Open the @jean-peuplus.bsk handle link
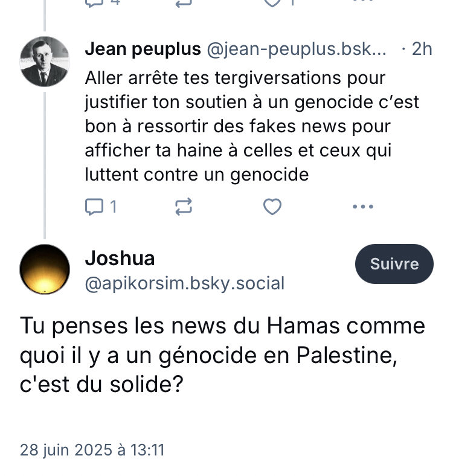This screenshot has width=453, height=476. [297, 50]
